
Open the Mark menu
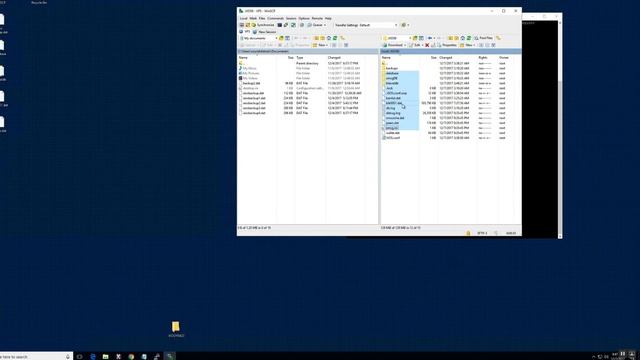pos(253,18)
